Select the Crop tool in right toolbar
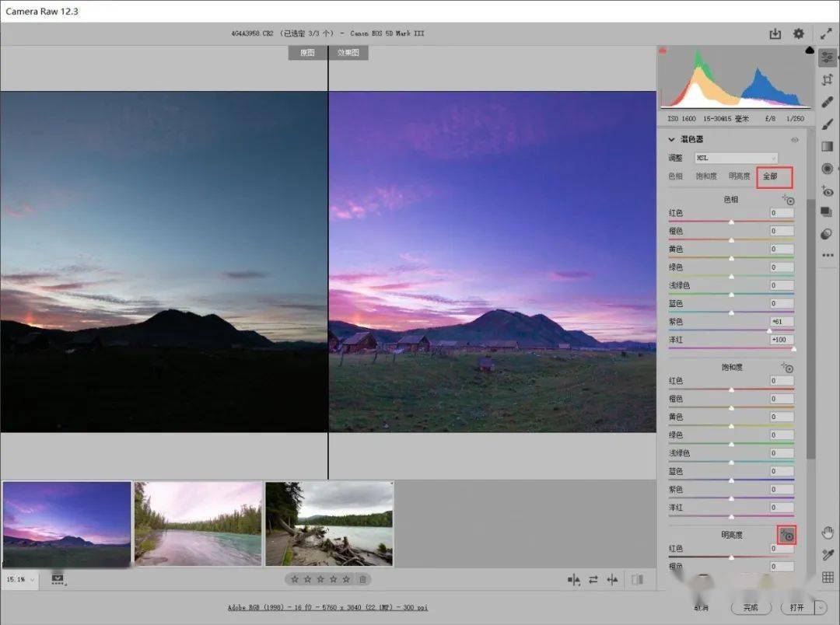This screenshot has width=840, height=625. coord(828,79)
